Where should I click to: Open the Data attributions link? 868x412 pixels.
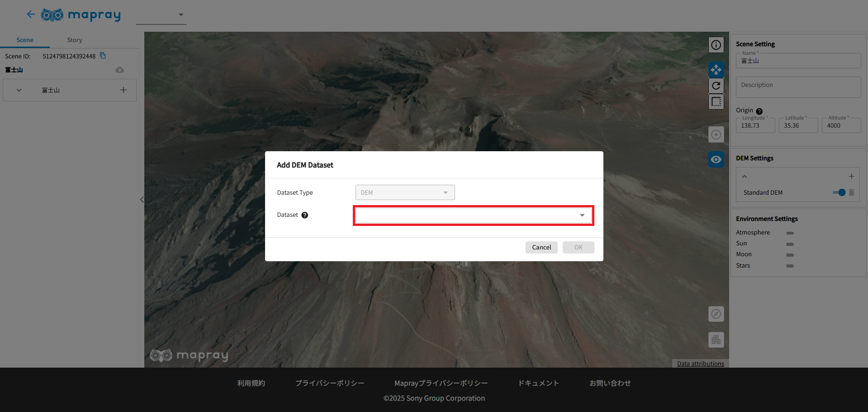pos(700,364)
